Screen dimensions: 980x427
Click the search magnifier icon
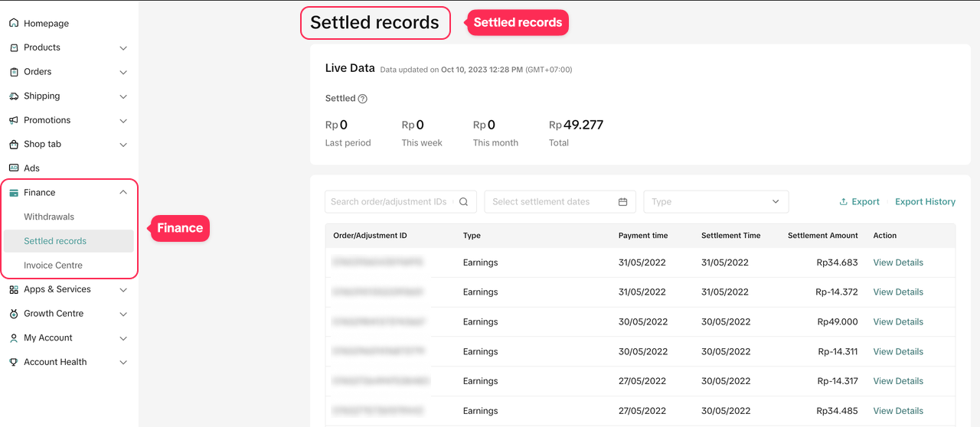tap(464, 202)
